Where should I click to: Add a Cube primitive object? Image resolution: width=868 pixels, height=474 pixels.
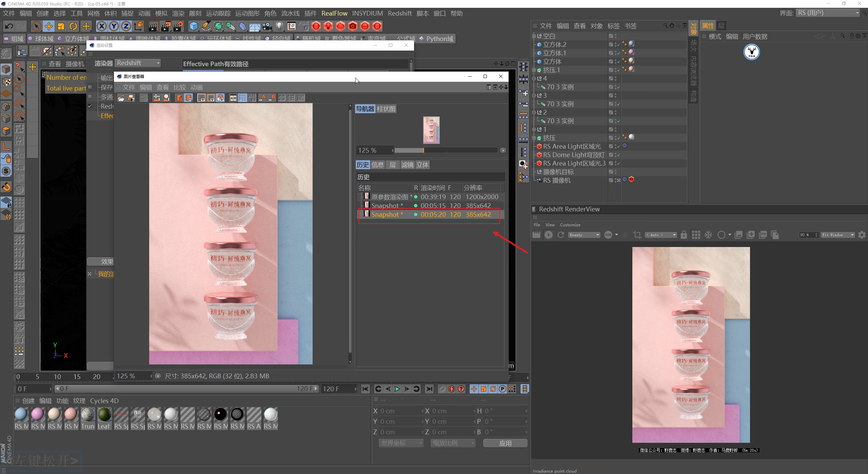pyautogui.click(x=194, y=26)
